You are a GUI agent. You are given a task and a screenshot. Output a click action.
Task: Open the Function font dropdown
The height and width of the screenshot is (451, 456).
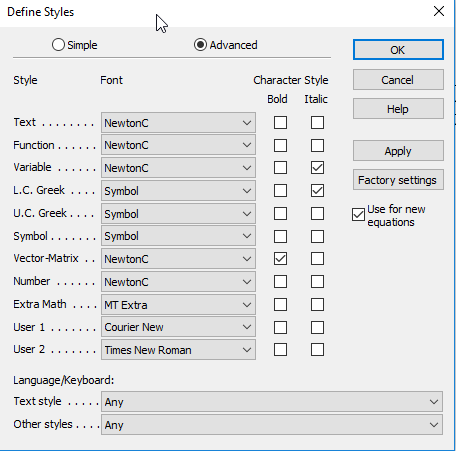coord(178,145)
